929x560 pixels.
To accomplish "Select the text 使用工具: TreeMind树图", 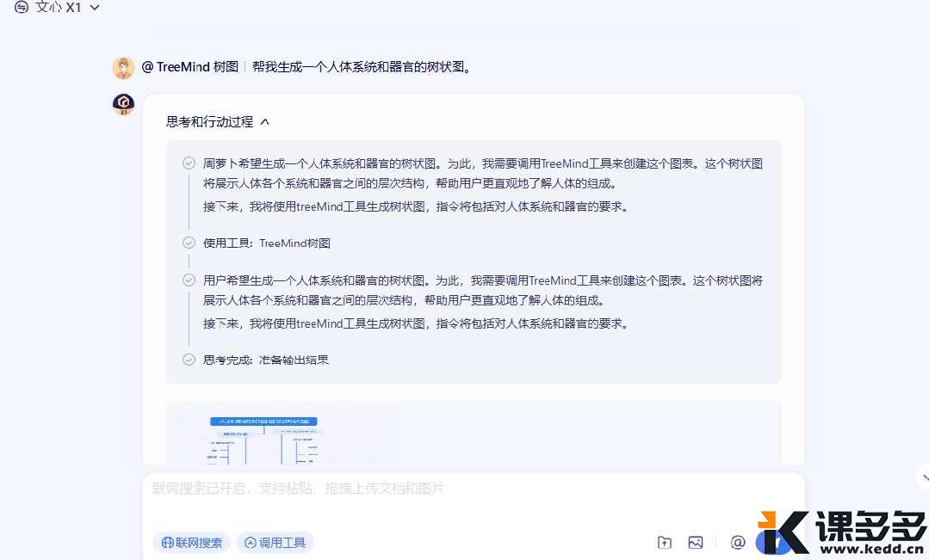I will pos(267,243).
